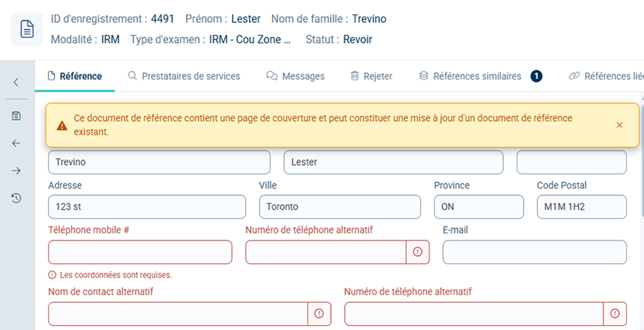This screenshot has height=330, width=644.
Task: Click the document icon beside the record ID
Action: (26, 29)
